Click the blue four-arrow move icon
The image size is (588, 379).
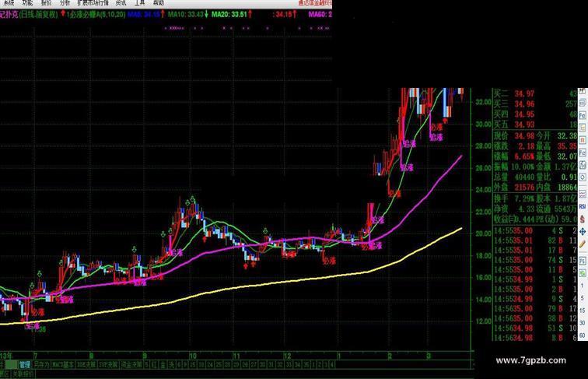583,232
